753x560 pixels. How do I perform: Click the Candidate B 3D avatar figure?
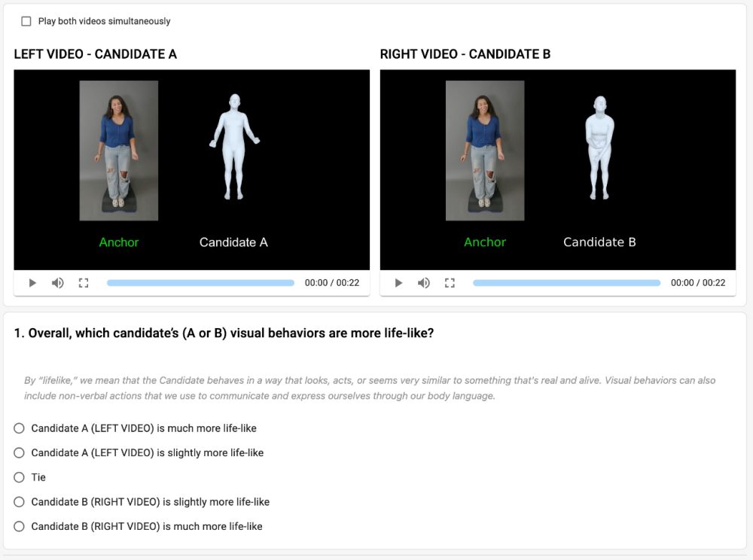tap(600, 148)
